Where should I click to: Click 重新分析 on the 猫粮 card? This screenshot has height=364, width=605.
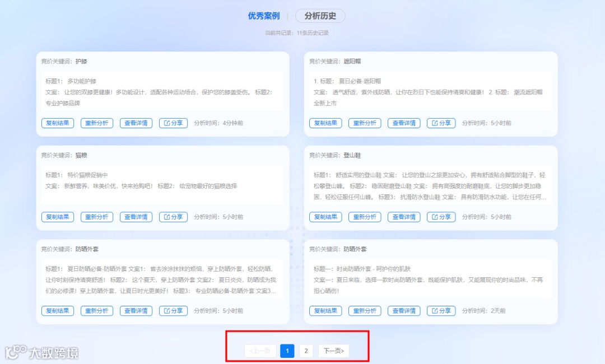click(x=96, y=217)
